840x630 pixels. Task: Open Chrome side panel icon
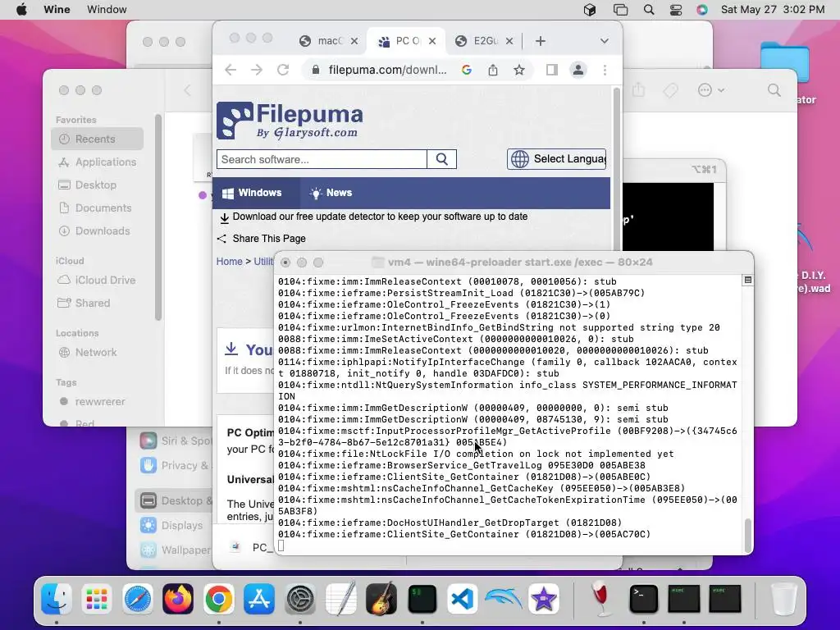click(x=552, y=70)
